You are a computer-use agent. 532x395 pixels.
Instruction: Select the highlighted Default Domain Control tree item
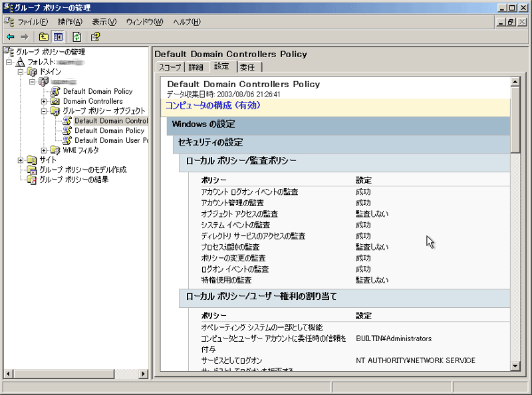pos(111,121)
